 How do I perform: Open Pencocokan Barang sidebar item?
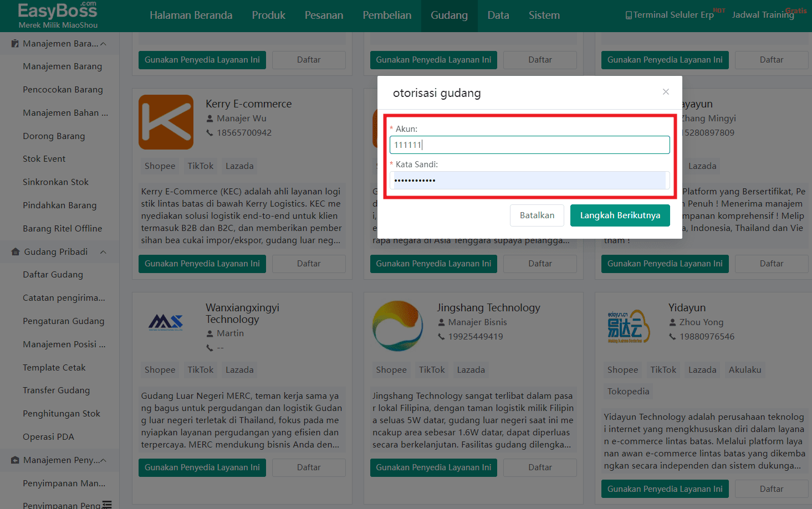point(63,90)
